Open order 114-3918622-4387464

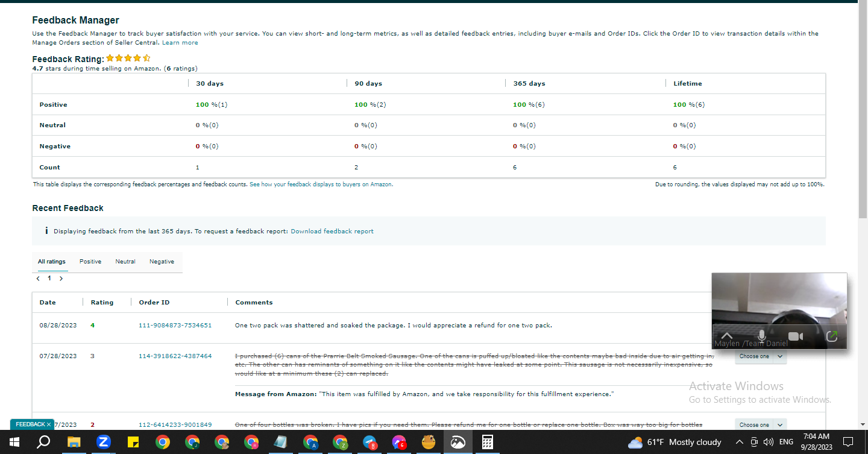[x=175, y=356]
